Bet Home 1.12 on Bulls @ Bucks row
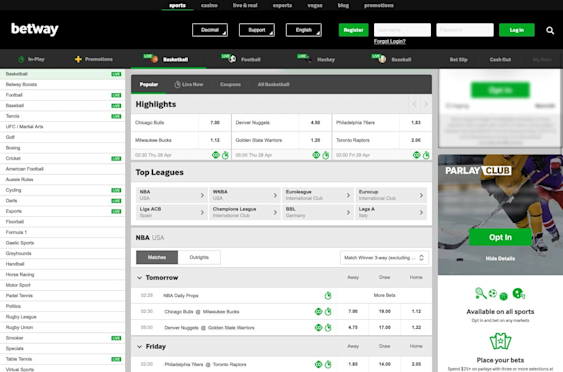563x372 pixels. click(416, 312)
